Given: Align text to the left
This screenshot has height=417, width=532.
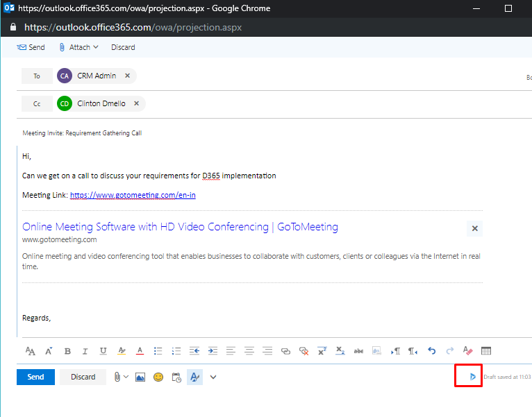Looking at the screenshot, I should (x=231, y=351).
